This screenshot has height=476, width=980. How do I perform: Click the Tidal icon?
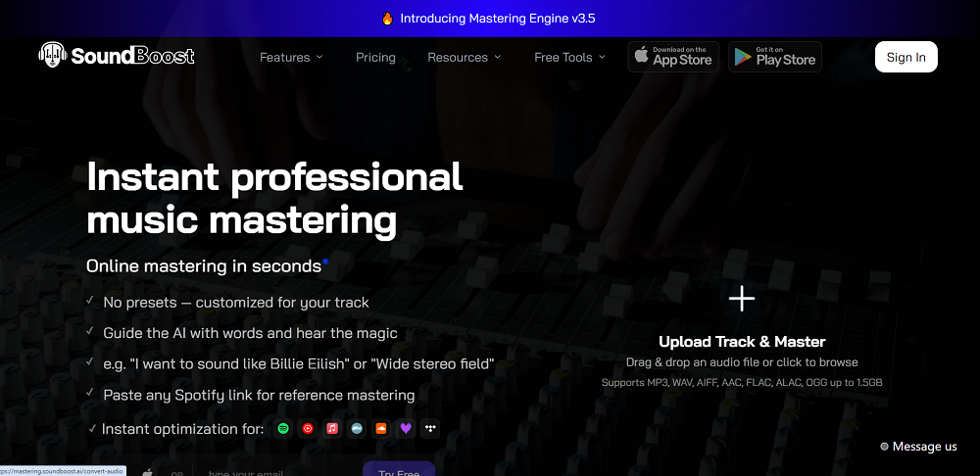pyautogui.click(x=430, y=429)
